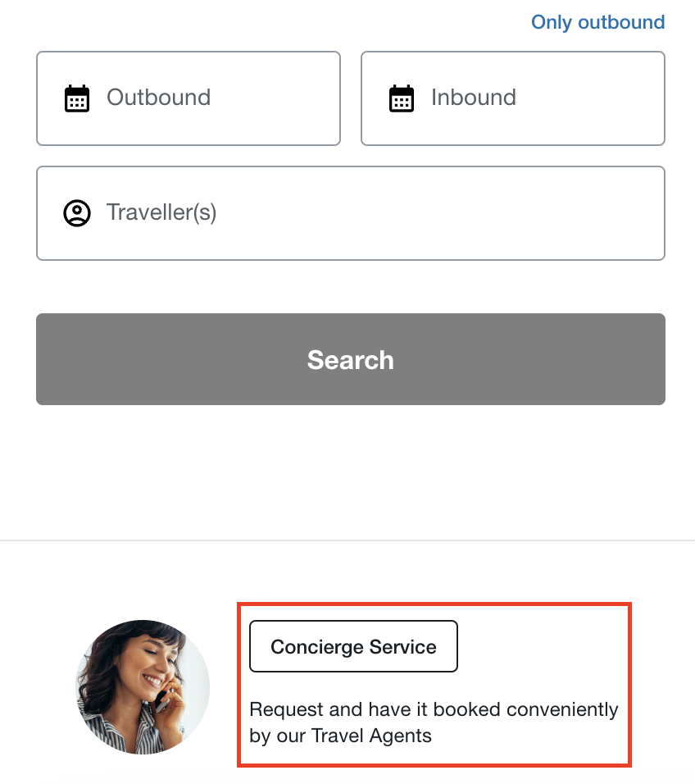This screenshot has height=784, width=695.
Task: Click the text about booking via Travel Agents
Action: pos(434,722)
